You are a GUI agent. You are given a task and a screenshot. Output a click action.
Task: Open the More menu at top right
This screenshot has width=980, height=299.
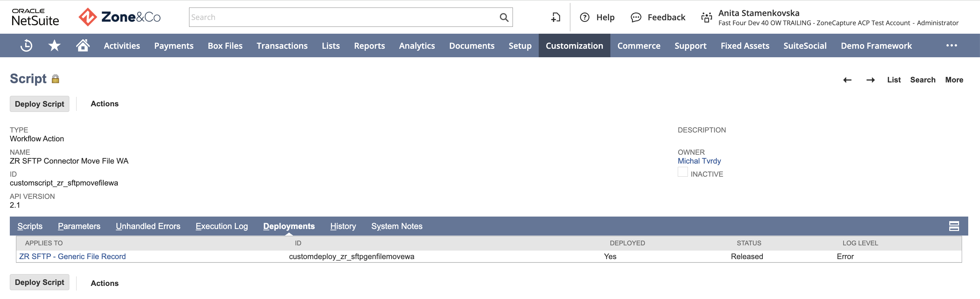954,80
